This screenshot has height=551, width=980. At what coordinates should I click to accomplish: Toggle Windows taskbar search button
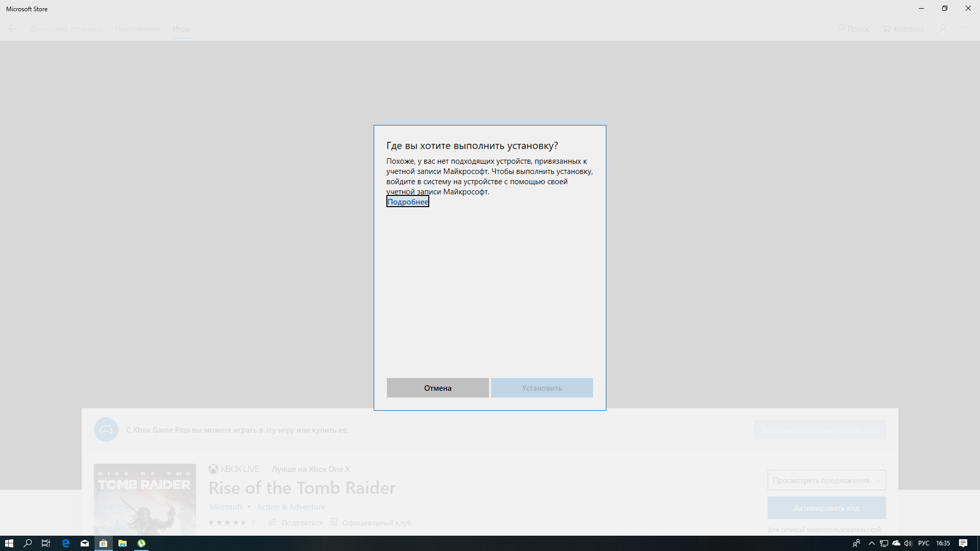[27, 543]
